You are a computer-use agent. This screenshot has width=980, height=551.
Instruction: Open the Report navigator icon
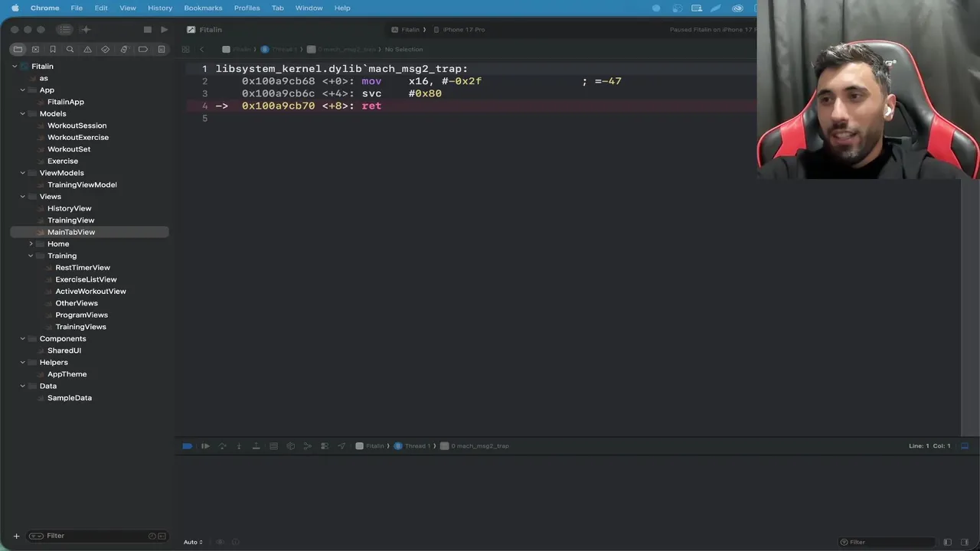tap(161, 49)
